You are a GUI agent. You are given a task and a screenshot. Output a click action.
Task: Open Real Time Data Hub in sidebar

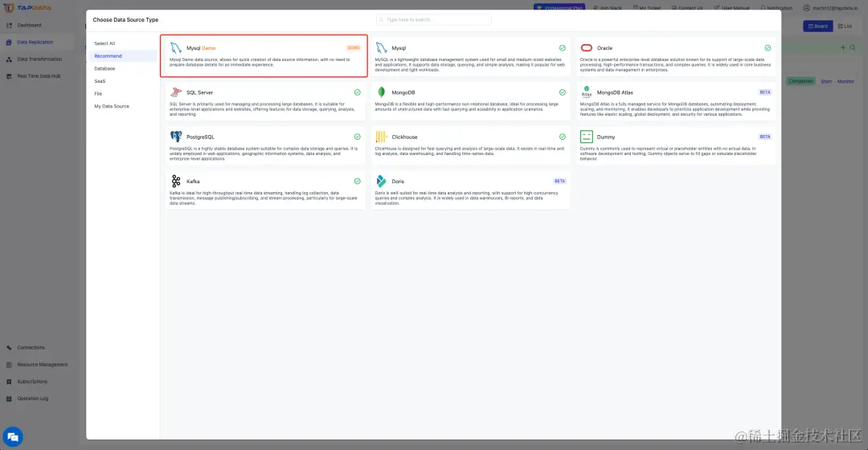coord(39,76)
